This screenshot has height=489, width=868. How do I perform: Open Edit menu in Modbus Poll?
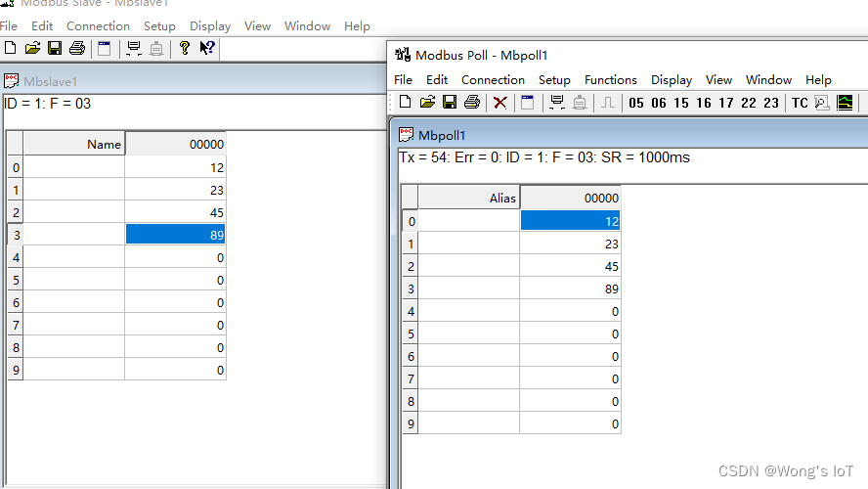437,80
